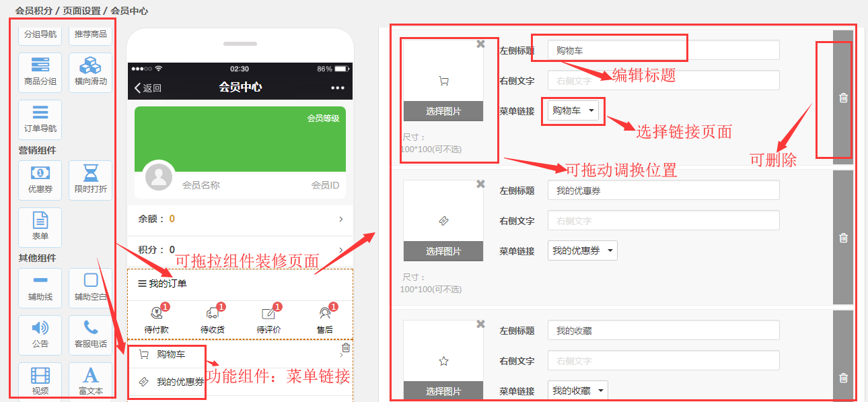This screenshot has width=868, height=402.
Task: Select the 限时打折 hourglass component
Action: (x=90, y=179)
